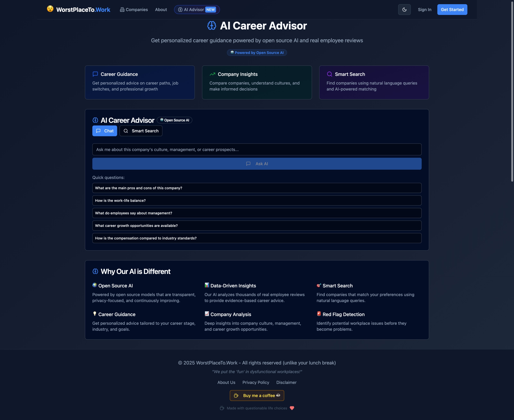Click brain icon next to Why Our AI is Different
Image resolution: width=514 pixels, height=420 pixels.
[95, 272]
